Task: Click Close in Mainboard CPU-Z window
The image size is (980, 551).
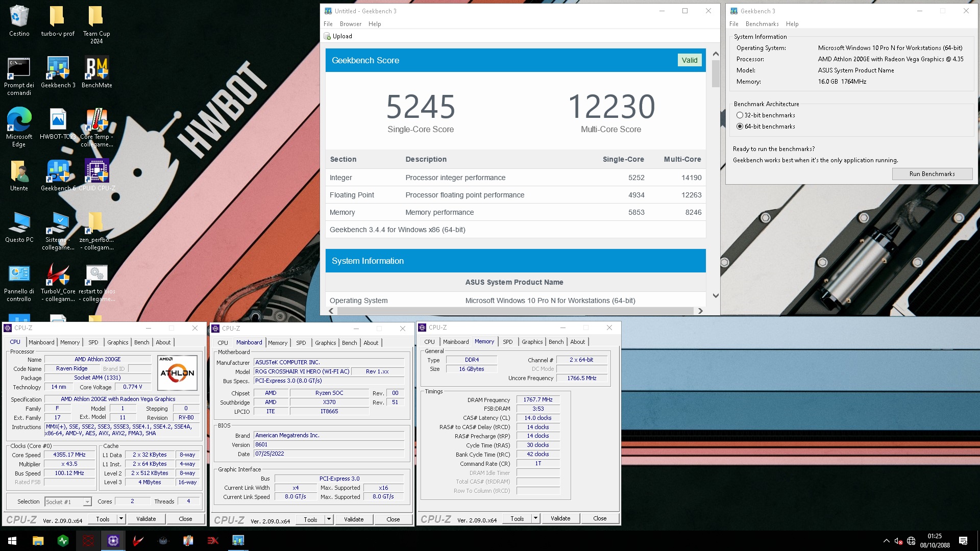Action: point(393,519)
